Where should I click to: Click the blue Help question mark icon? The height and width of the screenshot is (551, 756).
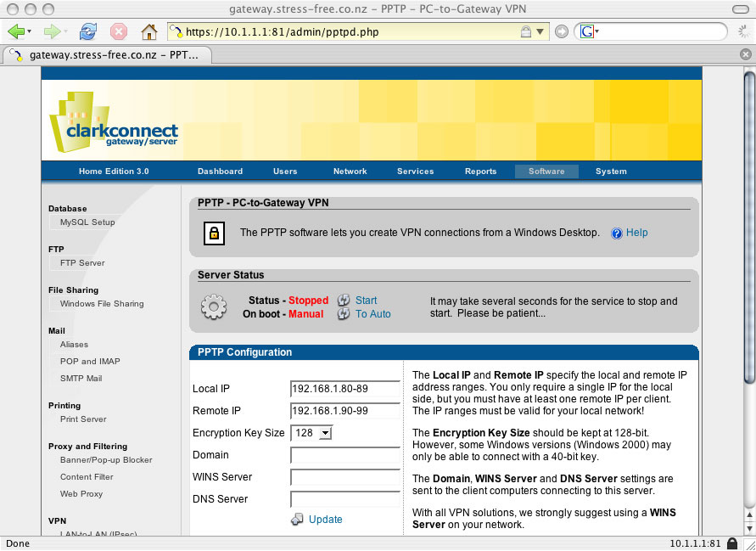click(617, 233)
